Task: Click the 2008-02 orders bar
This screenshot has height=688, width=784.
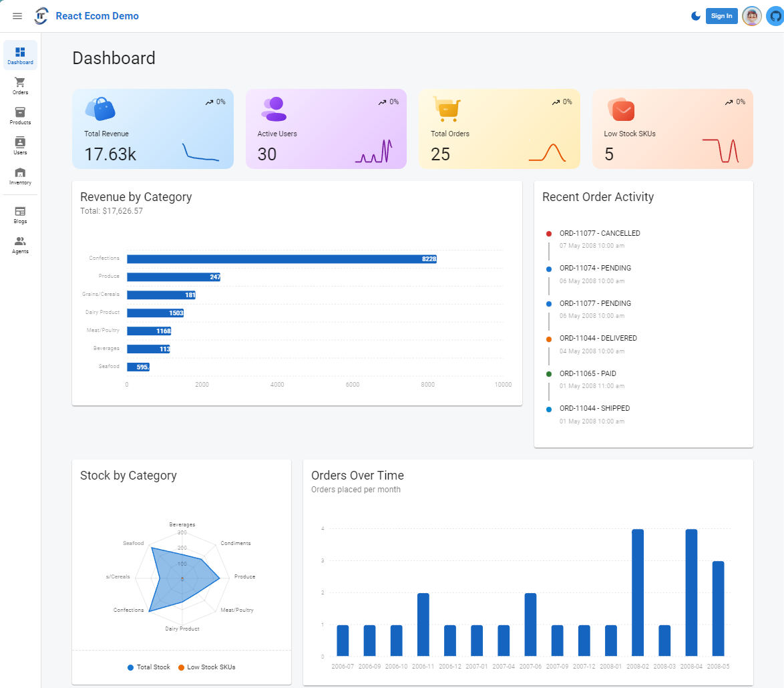Action: 638,592
